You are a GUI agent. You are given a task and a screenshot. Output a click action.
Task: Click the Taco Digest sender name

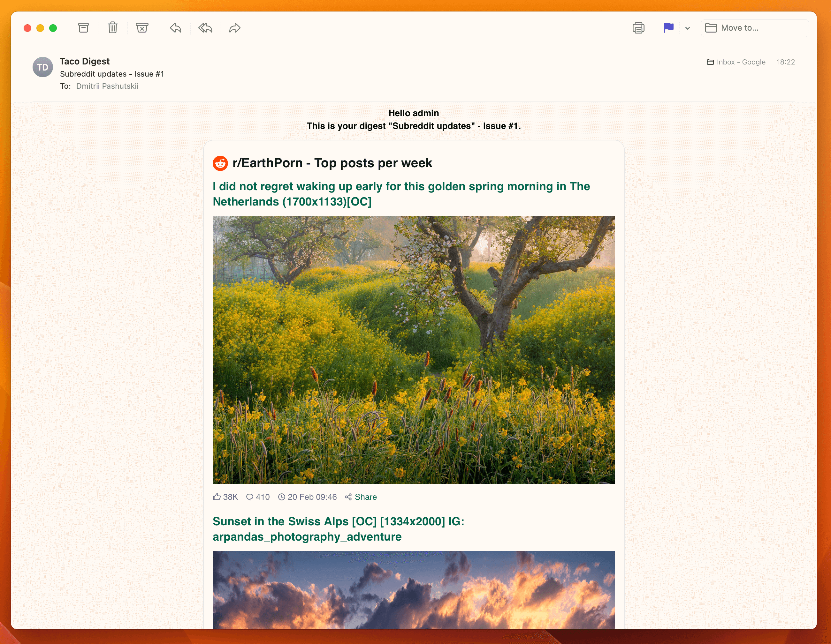tap(84, 61)
